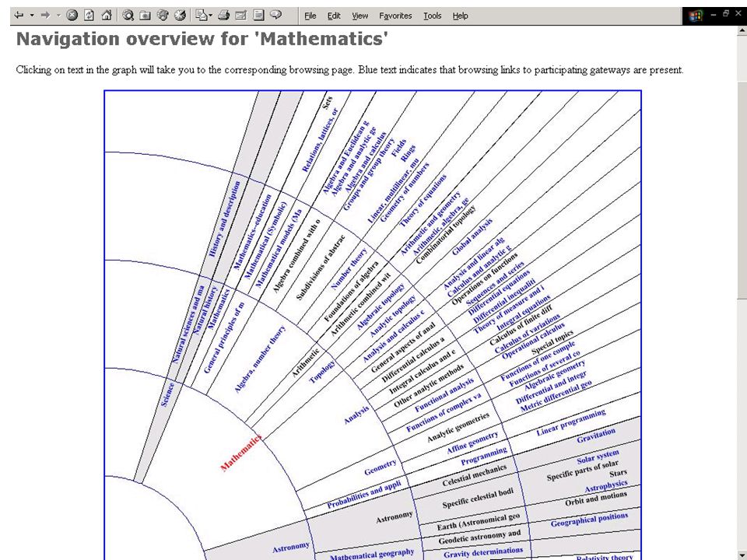The image size is (747, 560).
Task: Click the Orbit and motions label
Action: (x=596, y=499)
